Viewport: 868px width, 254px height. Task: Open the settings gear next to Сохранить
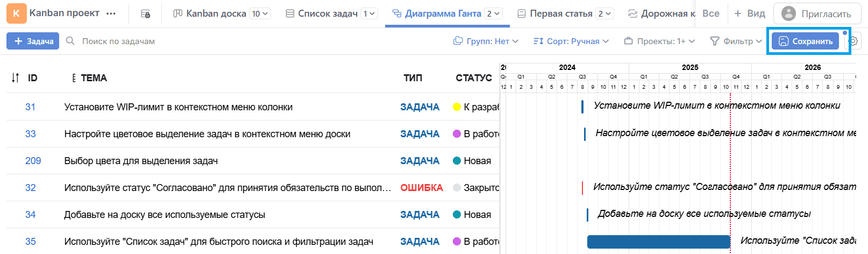(853, 41)
